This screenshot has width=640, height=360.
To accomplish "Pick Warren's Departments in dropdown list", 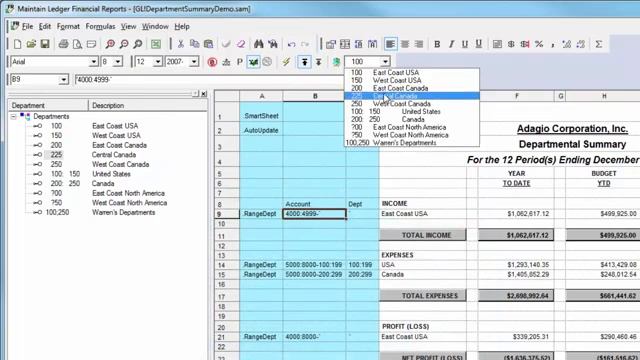I will point(412,143).
